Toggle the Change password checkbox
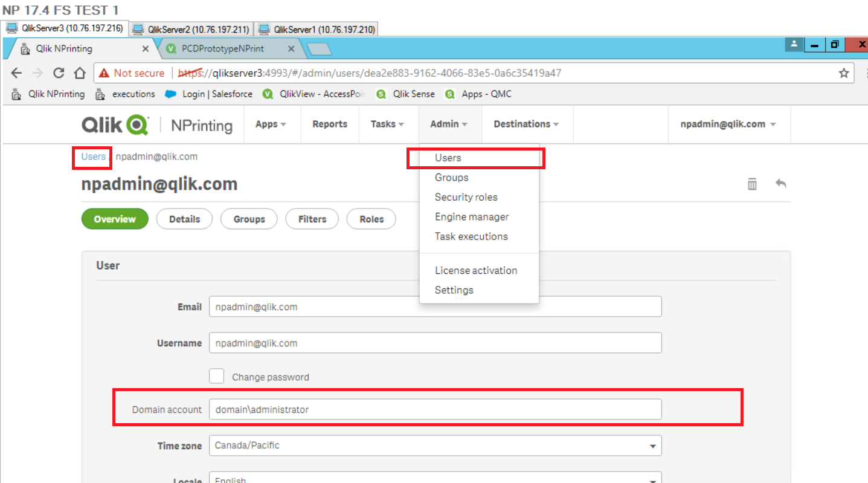The height and width of the screenshot is (483, 868). [x=217, y=376]
